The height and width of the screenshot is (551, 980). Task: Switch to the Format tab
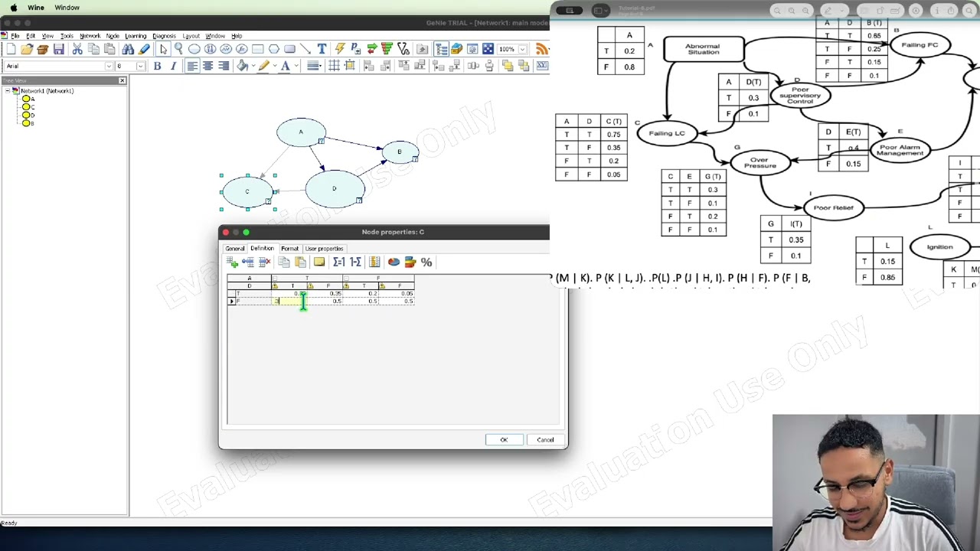(x=289, y=249)
